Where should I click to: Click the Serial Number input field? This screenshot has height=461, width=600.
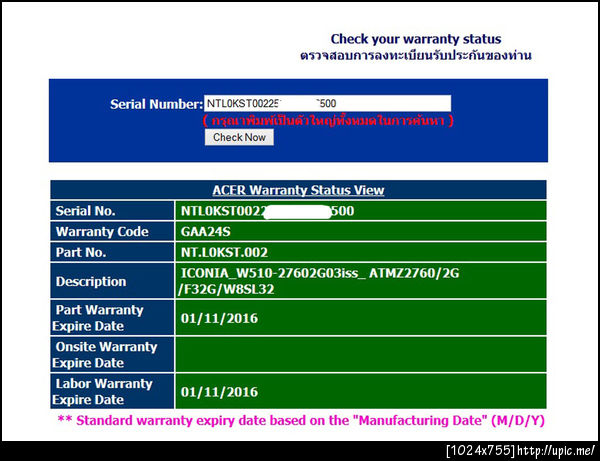tap(327, 103)
